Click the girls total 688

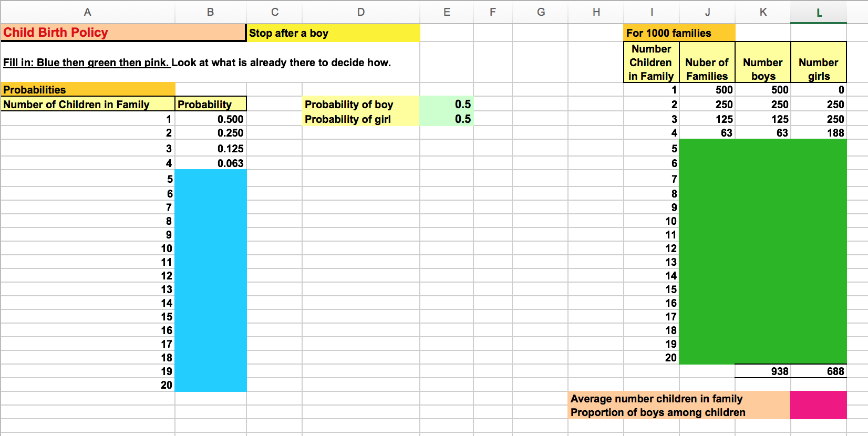click(x=819, y=371)
